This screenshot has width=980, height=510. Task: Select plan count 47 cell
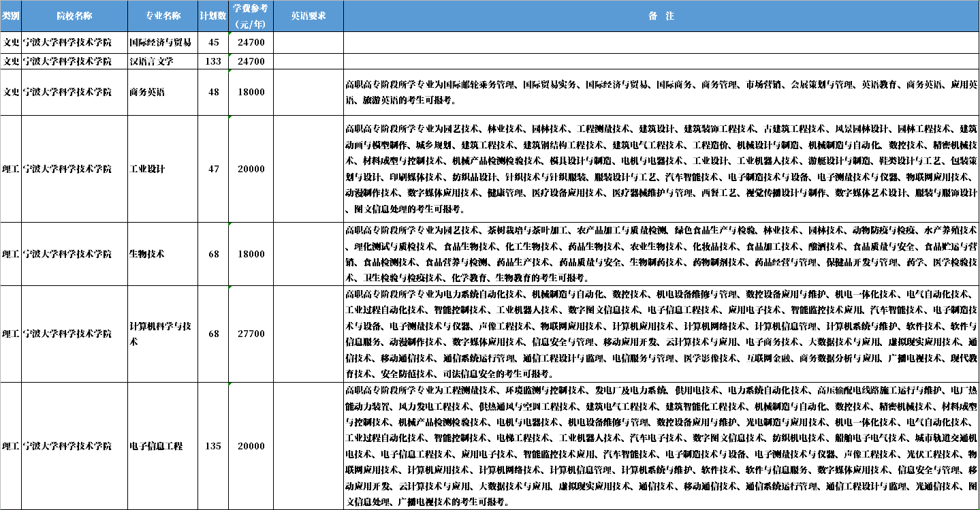pyautogui.click(x=213, y=169)
